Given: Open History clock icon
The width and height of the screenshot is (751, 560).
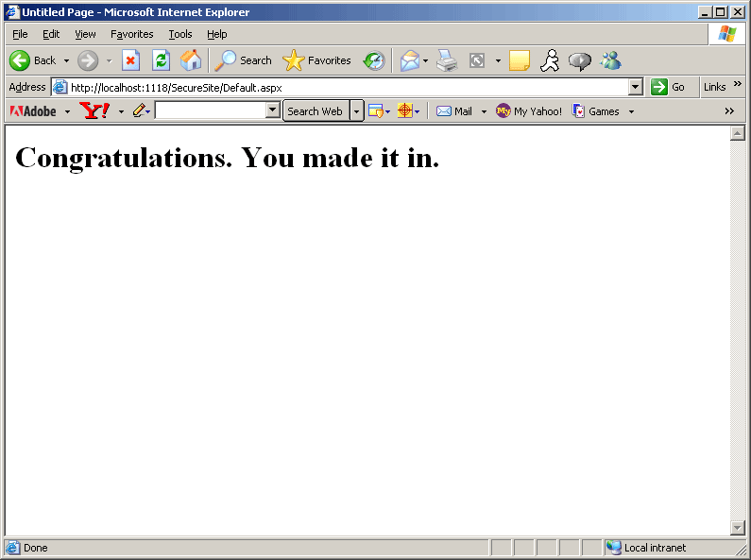Looking at the screenshot, I should pos(374,60).
